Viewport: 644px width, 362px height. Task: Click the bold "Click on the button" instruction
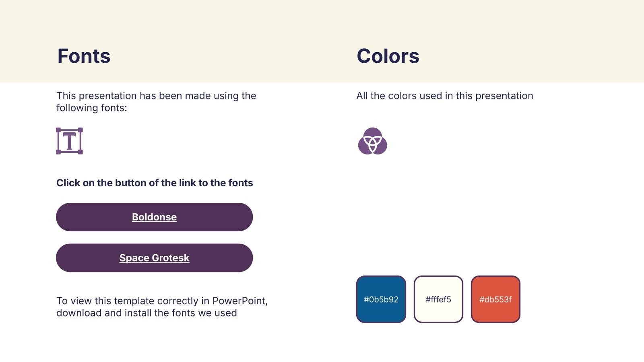pyautogui.click(x=155, y=183)
